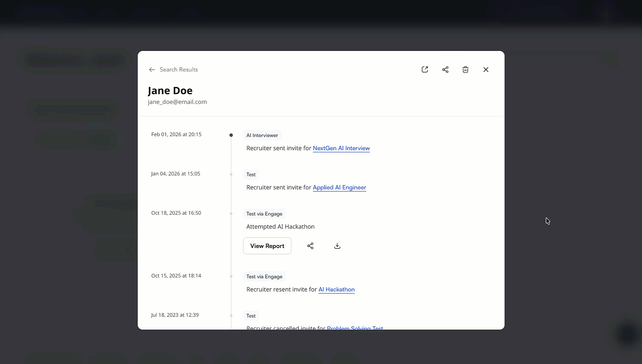The width and height of the screenshot is (642, 364).
Task: Click the AI Interviewer badge
Action: pos(262,135)
